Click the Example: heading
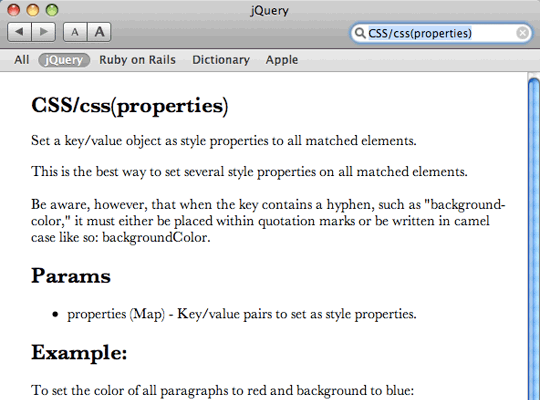The width and height of the screenshot is (540, 400). click(79, 353)
